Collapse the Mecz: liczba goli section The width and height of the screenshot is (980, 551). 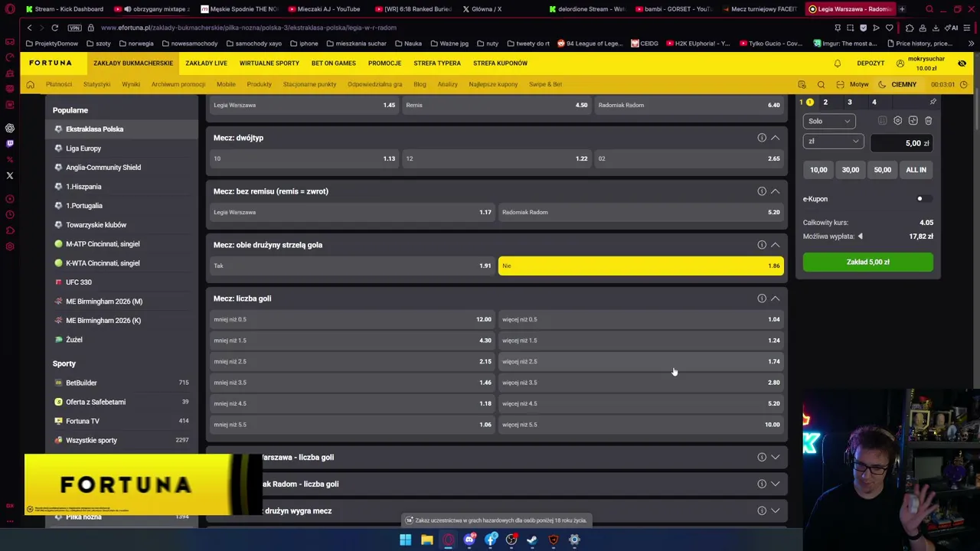coord(775,298)
